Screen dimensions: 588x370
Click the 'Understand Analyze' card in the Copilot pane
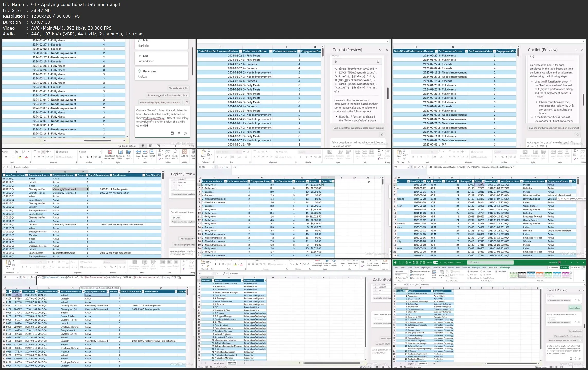coord(161,74)
